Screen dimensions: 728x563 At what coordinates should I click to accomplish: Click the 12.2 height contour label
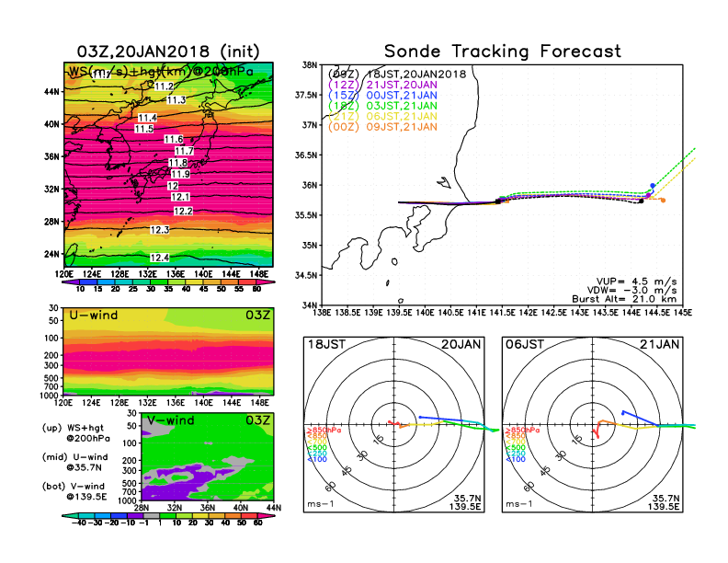click(183, 212)
